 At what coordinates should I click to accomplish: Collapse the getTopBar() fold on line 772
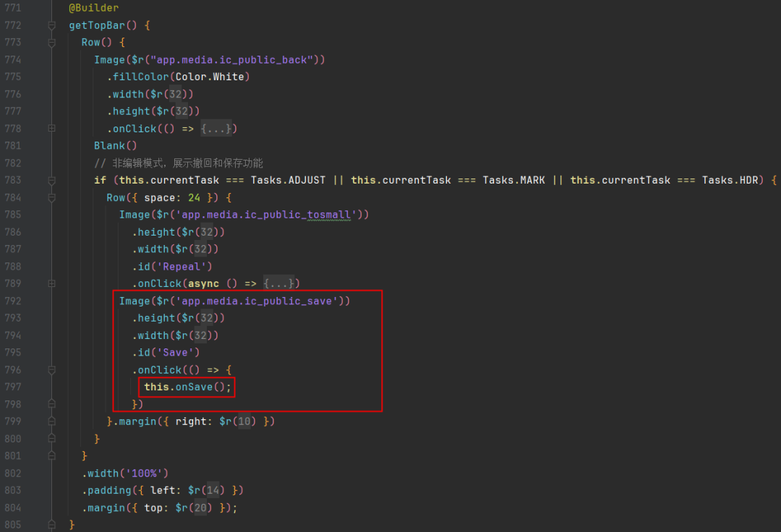coord(51,25)
